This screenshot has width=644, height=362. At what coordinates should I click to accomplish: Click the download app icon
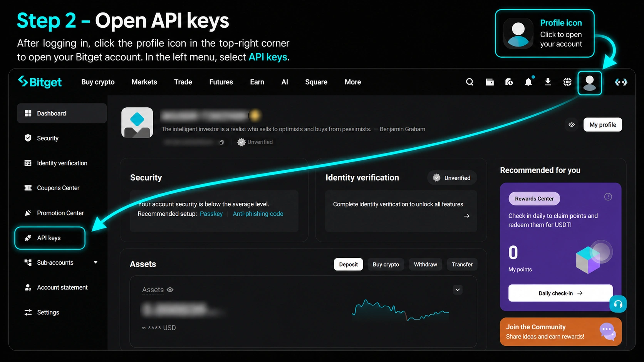548,82
